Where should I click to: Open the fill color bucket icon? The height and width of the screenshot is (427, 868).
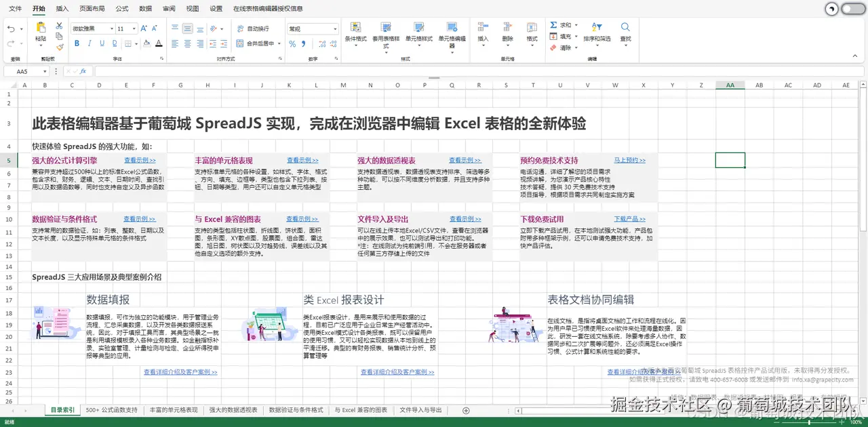147,43
